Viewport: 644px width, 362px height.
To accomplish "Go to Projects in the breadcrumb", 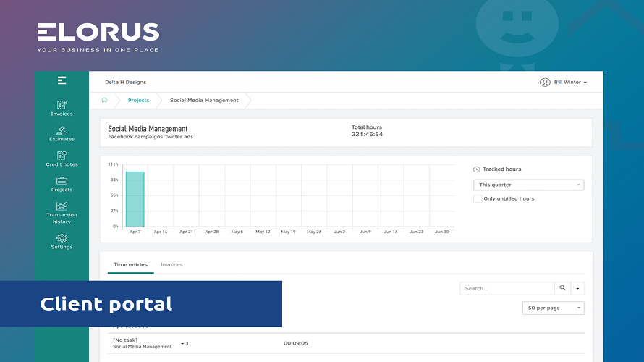I will coord(138,101).
